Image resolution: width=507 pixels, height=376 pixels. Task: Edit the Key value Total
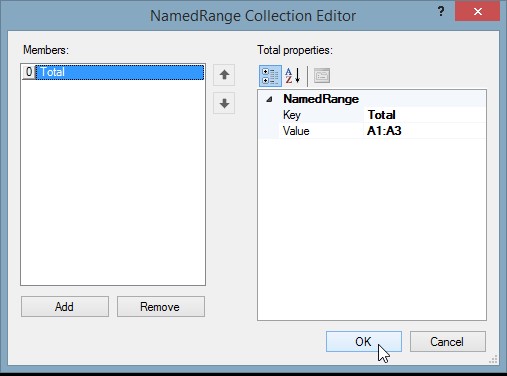425,115
